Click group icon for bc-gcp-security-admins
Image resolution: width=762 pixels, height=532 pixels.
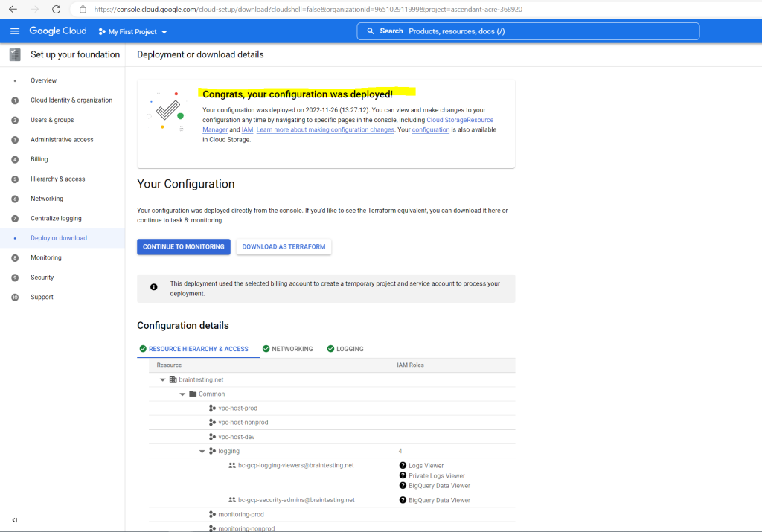[x=232, y=499]
